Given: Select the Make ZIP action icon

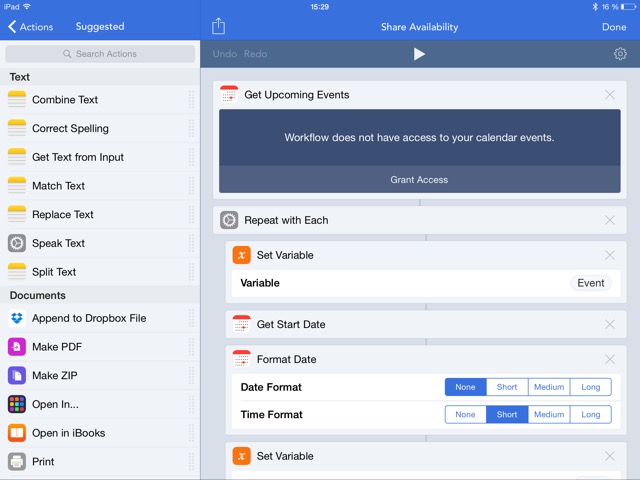Looking at the screenshot, I should [17, 376].
